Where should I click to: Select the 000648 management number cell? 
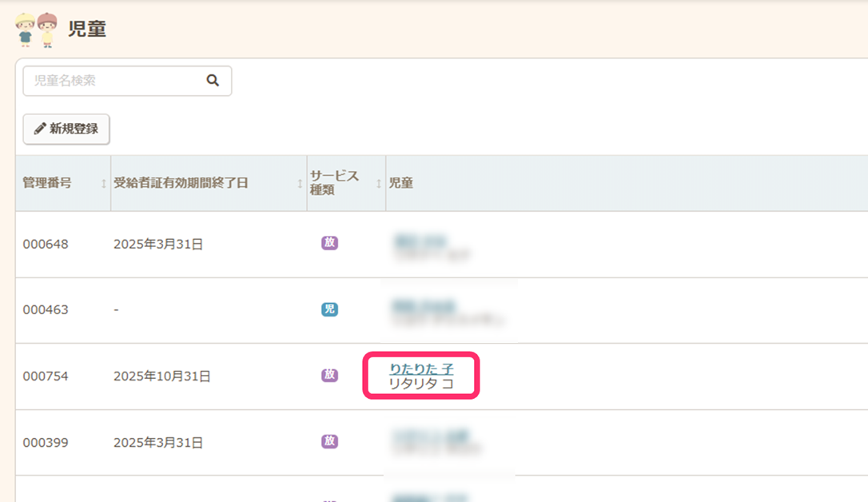point(46,244)
